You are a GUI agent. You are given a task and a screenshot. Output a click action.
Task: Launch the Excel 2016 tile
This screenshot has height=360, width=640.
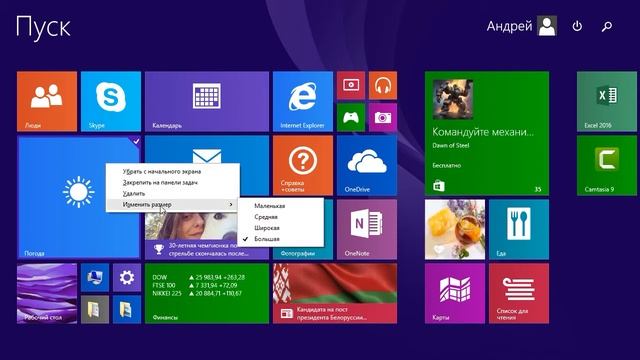(x=607, y=102)
